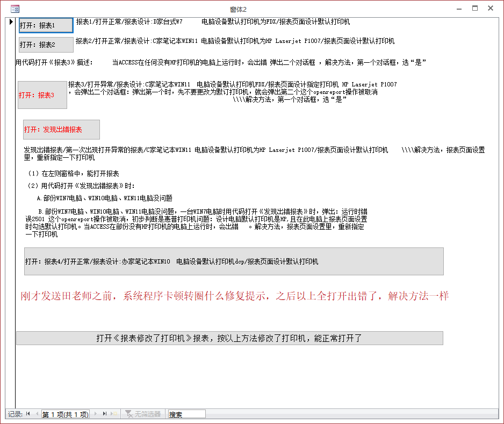Open 报表1 with its button
The image size is (504, 424).
pyautogui.click(x=46, y=25)
